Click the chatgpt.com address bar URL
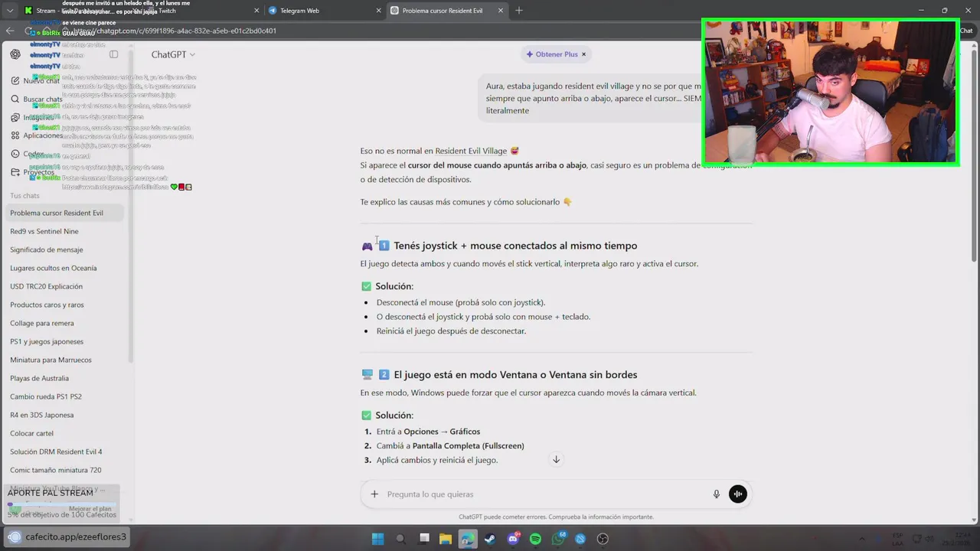The width and height of the screenshot is (980, 551). tap(175, 31)
